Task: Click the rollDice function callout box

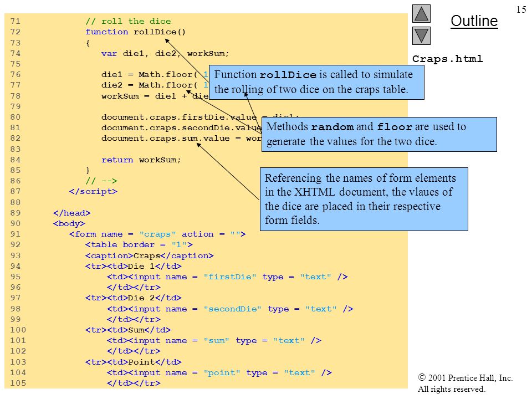Action: [x=316, y=82]
